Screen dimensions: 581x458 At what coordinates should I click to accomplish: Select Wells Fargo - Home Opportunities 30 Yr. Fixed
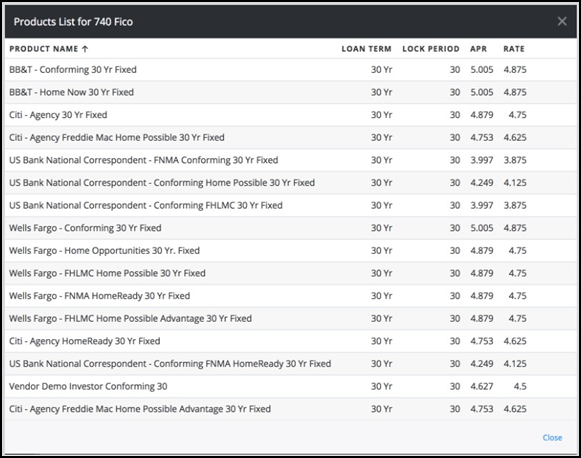tap(290, 250)
